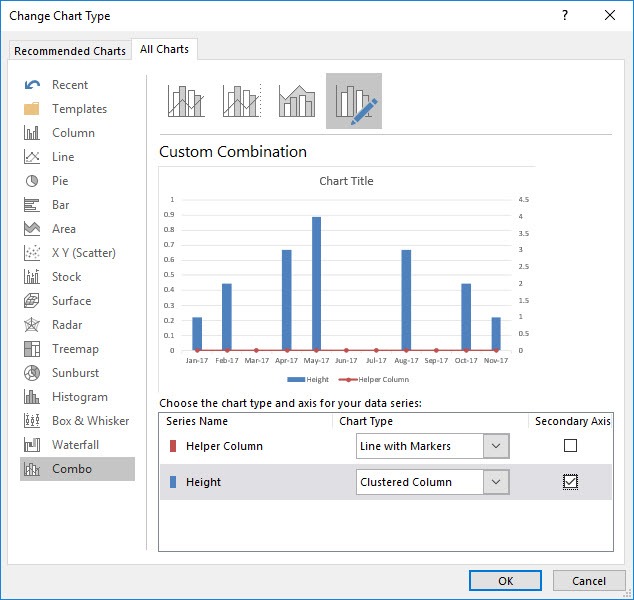Confirm with the OK button
Viewport: 634px width, 600px height.
tap(505, 581)
